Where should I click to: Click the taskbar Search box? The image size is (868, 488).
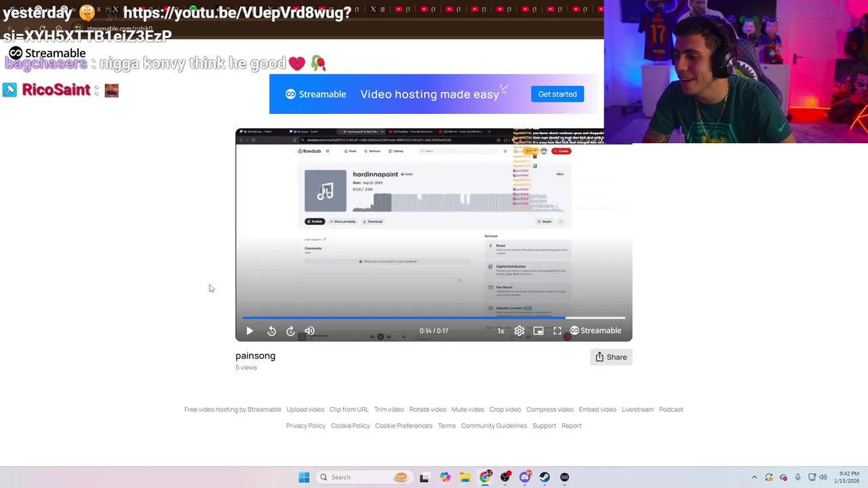coord(364,477)
